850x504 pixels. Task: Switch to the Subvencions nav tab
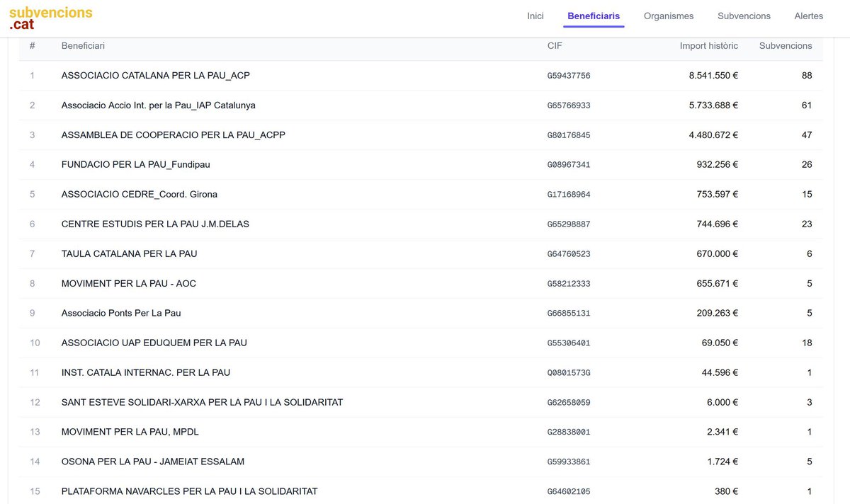pyautogui.click(x=744, y=16)
